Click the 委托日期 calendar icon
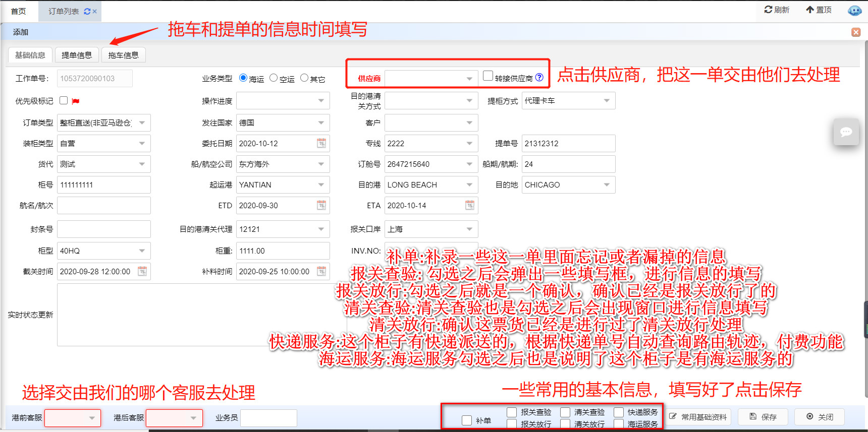 321,143
